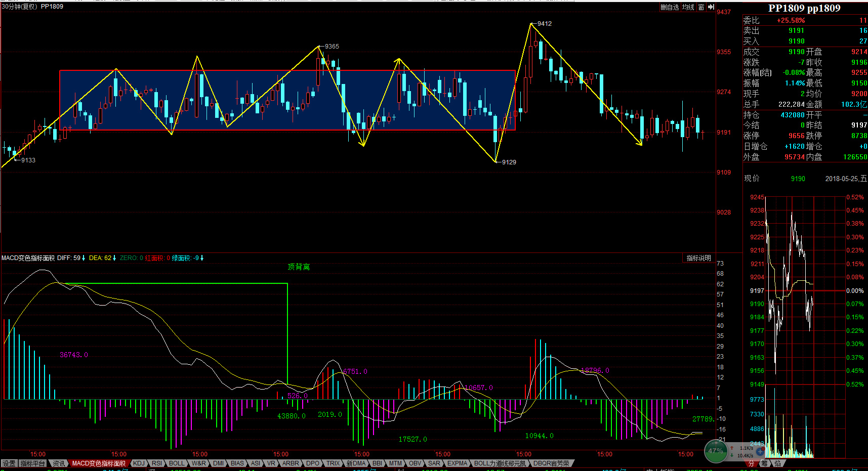Switch to the EXPMA indicator tab

pyautogui.click(x=457, y=463)
